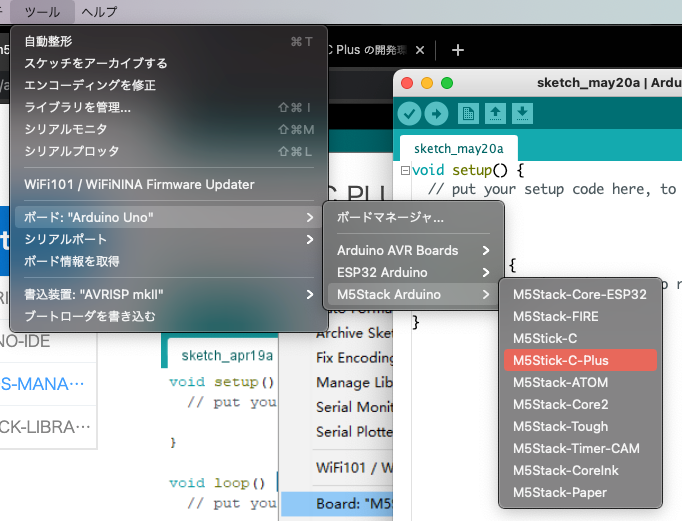Screen dimensions: 682x521
Task: Click the red close window button of Arduino
Action: 407,83
